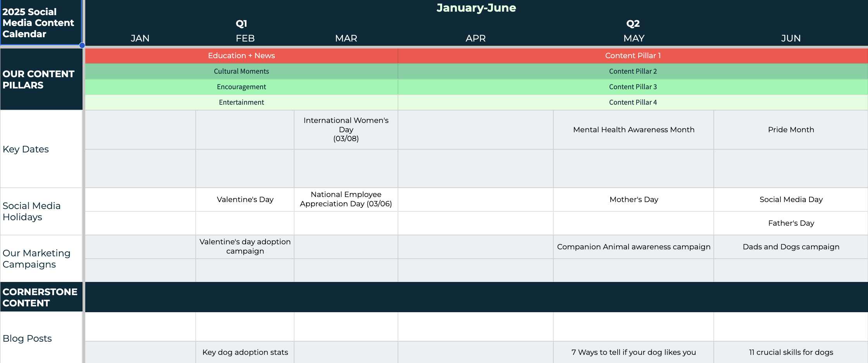The height and width of the screenshot is (363, 868).
Task: Click the Q2 quarter header
Action: coord(633,24)
